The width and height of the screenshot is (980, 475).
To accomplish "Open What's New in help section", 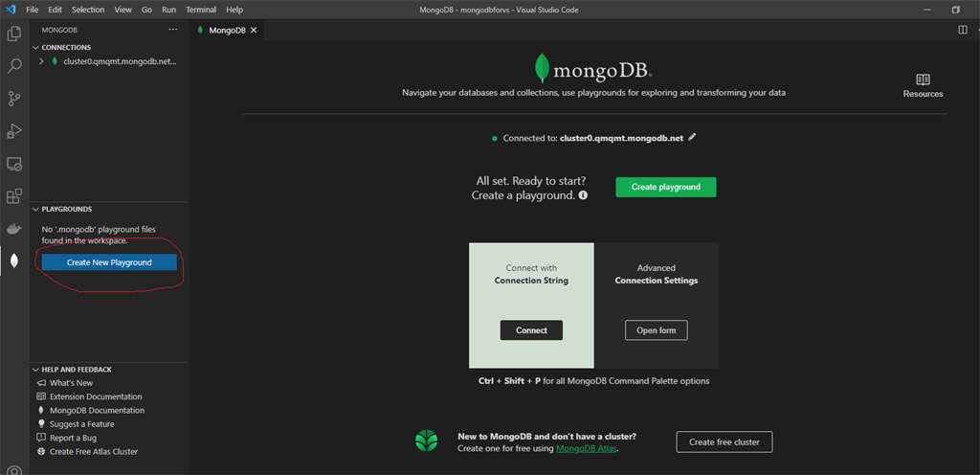I will point(71,383).
